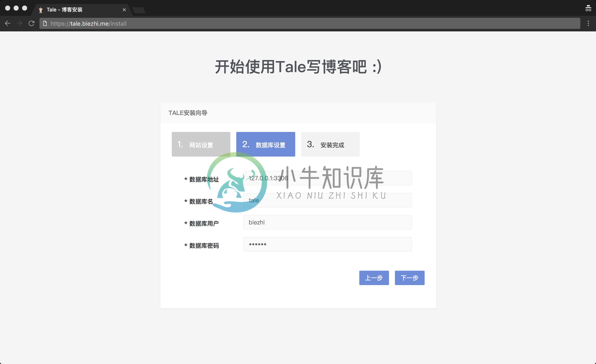The height and width of the screenshot is (364, 596).
Task: Click the 数据库用户 label
Action: coord(201,224)
